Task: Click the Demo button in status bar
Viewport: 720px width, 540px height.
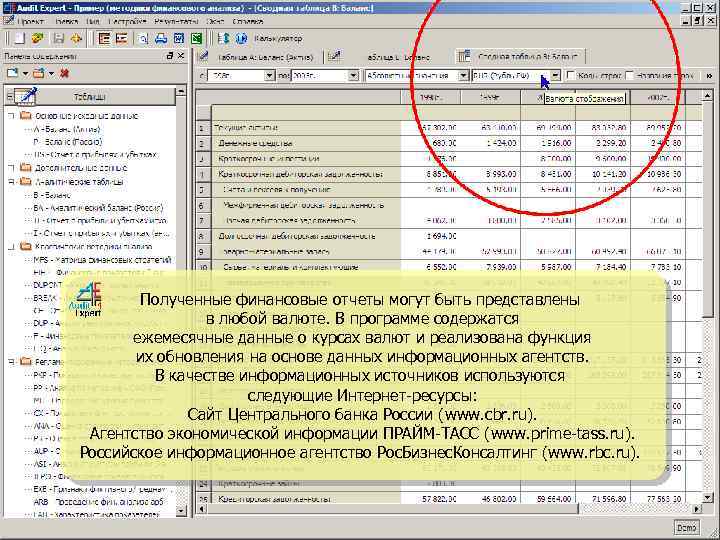Action: click(x=686, y=528)
